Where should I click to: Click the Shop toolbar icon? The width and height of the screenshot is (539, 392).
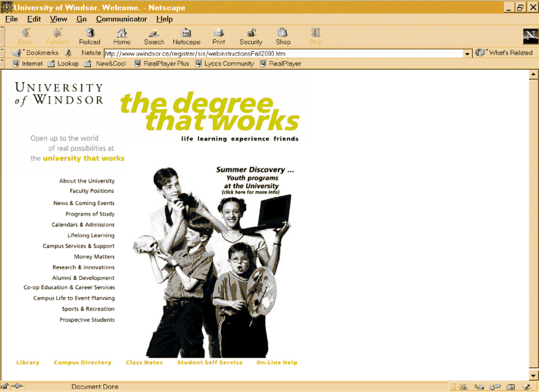pos(283,34)
